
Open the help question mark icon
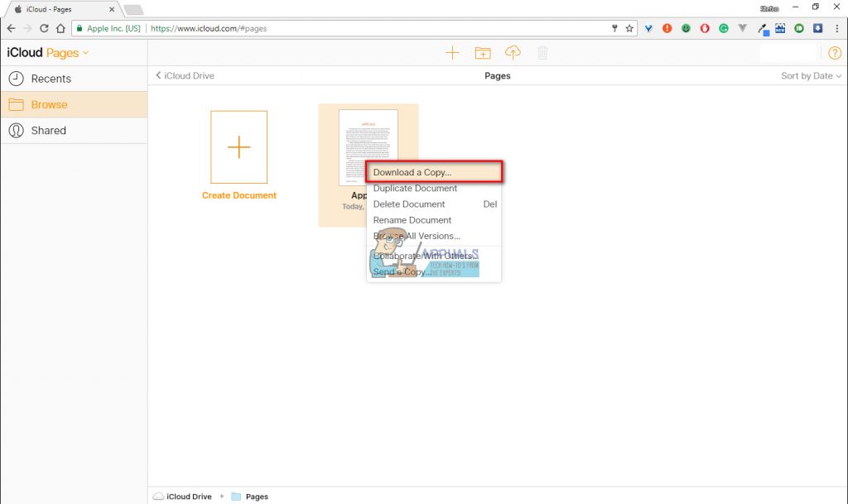pos(835,52)
